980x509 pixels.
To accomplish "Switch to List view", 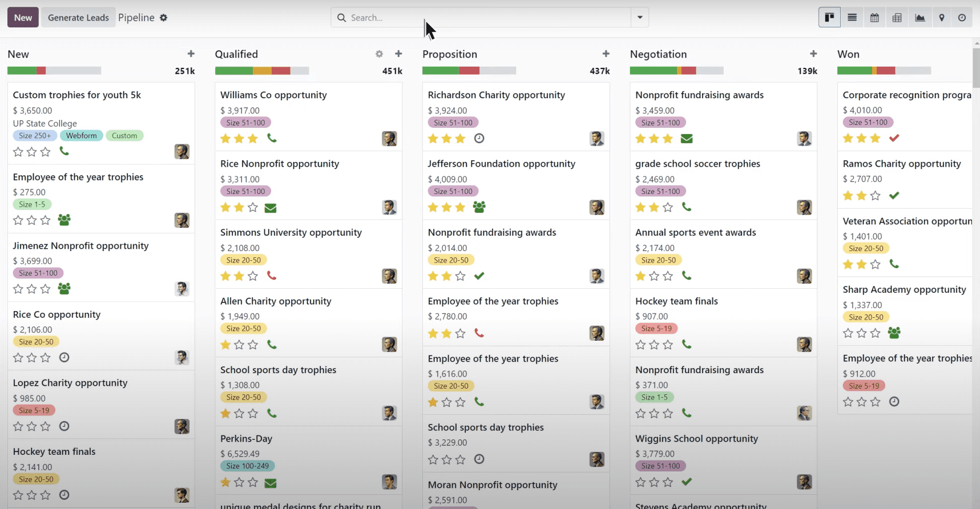I will click(x=852, y=18).
